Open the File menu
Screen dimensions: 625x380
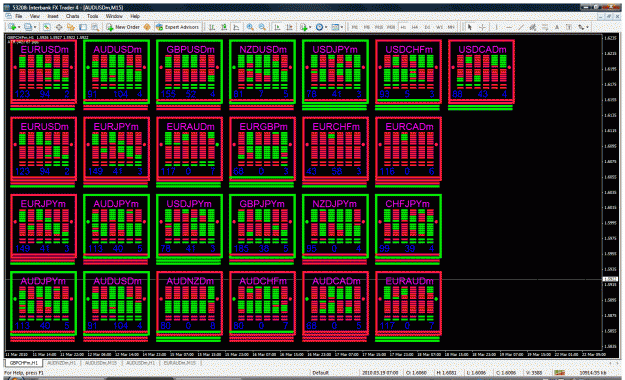pyautogui.click(x=19, y=16)
